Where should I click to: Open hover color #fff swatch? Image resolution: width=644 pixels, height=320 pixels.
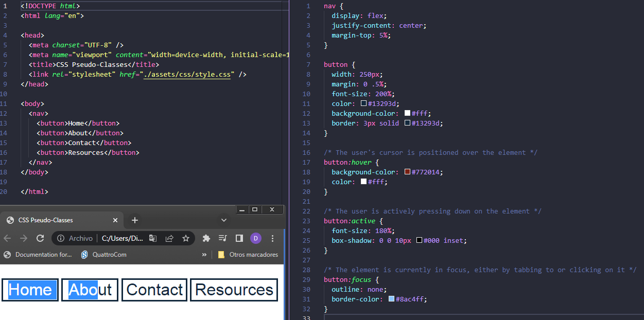[x=363, y=182]
